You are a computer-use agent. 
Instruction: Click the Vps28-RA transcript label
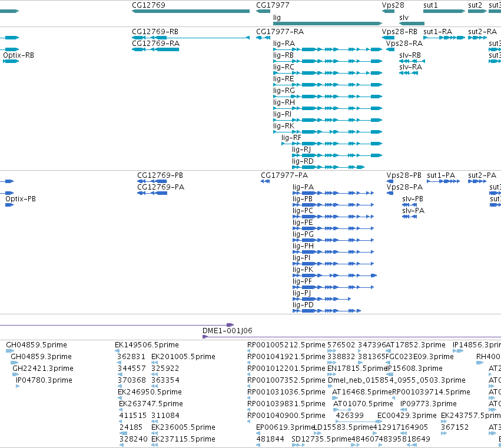coord(404,44)
